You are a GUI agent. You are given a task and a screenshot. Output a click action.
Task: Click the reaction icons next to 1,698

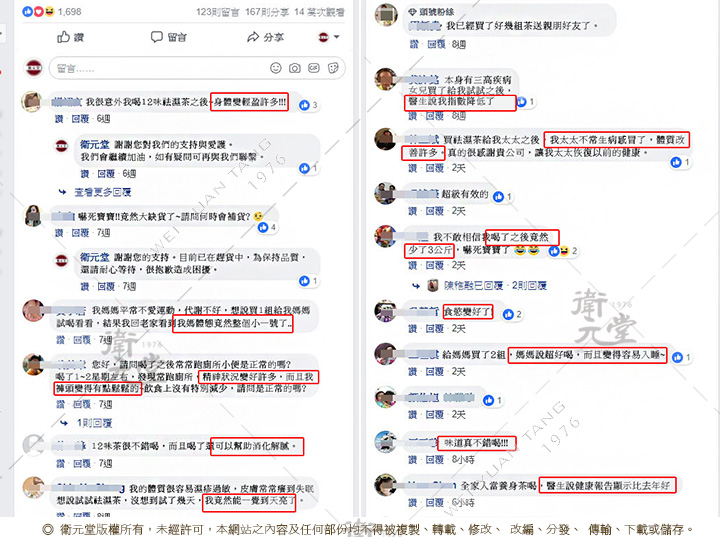[38, 11]
